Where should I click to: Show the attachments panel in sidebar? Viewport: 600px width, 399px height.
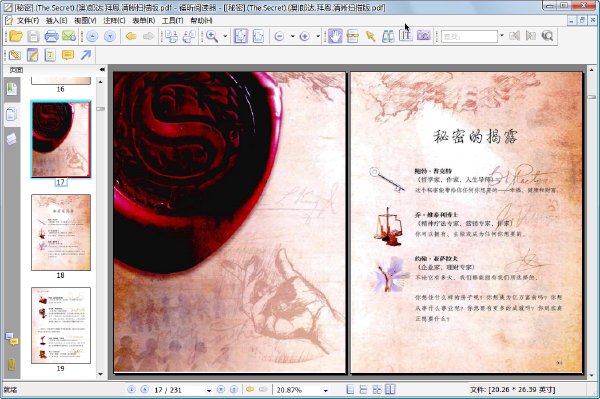click(x=11, y=364)
